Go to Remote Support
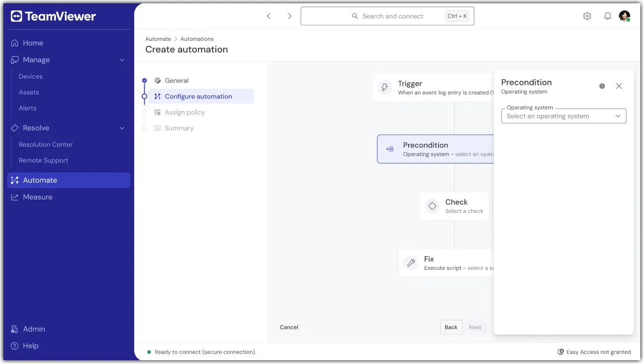644x364 pixels. (43, 161)
